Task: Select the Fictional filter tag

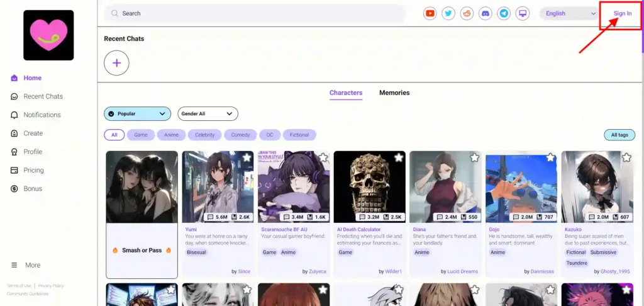Action: pos(299,135)
